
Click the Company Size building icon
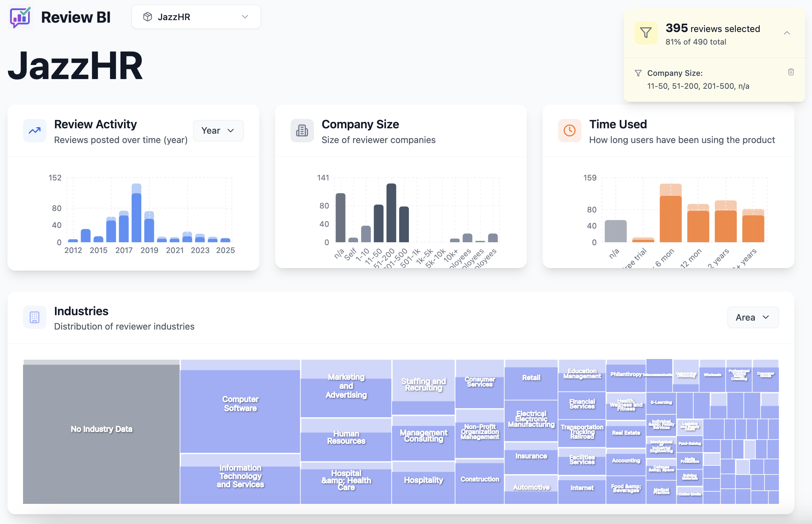coord(302,131)
